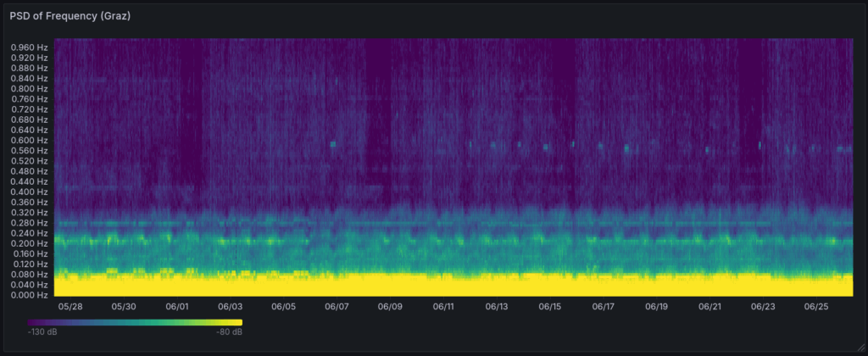Screen dimensions: 868x356
Task: Click the 0.840 Hz axis label
Action: (30, 79)
